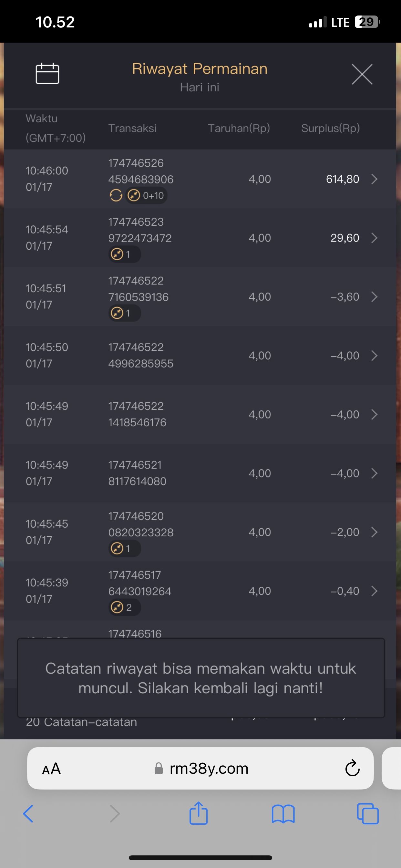Expand the -2,00 surplus row chevron

pyautogui.click(x=374, y=532)
